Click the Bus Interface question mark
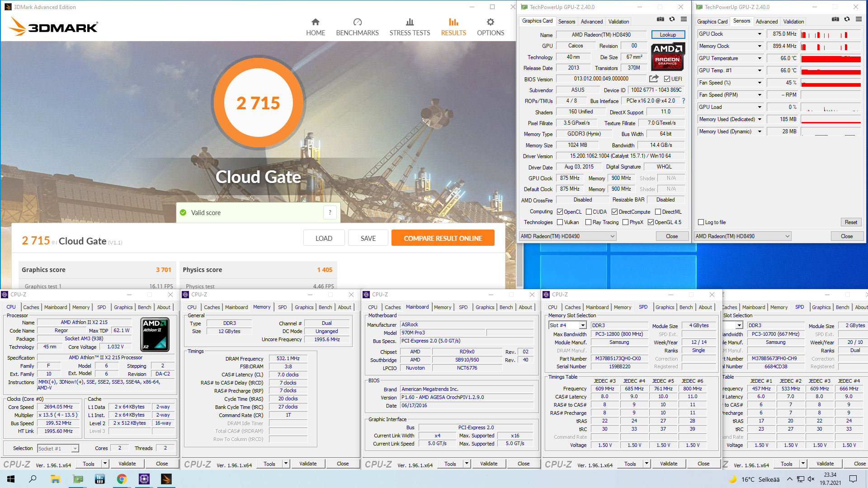 point(683,101)
